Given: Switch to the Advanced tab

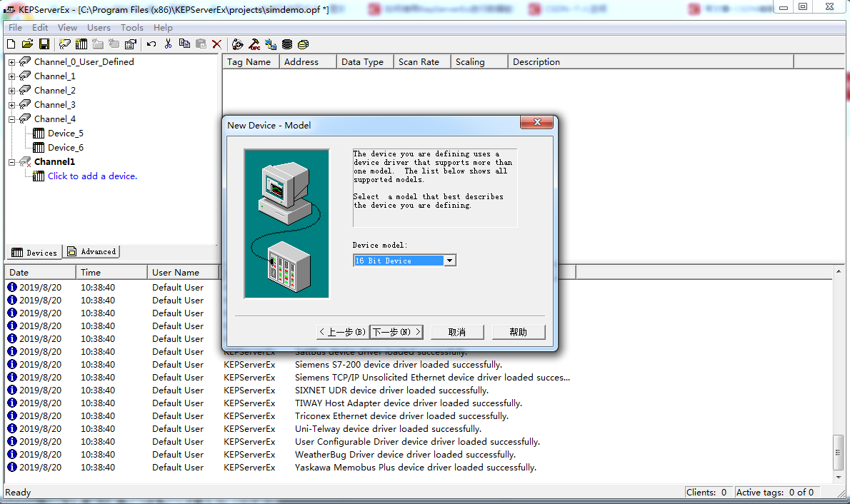Looking at the screenshot, I should point(91,251).
